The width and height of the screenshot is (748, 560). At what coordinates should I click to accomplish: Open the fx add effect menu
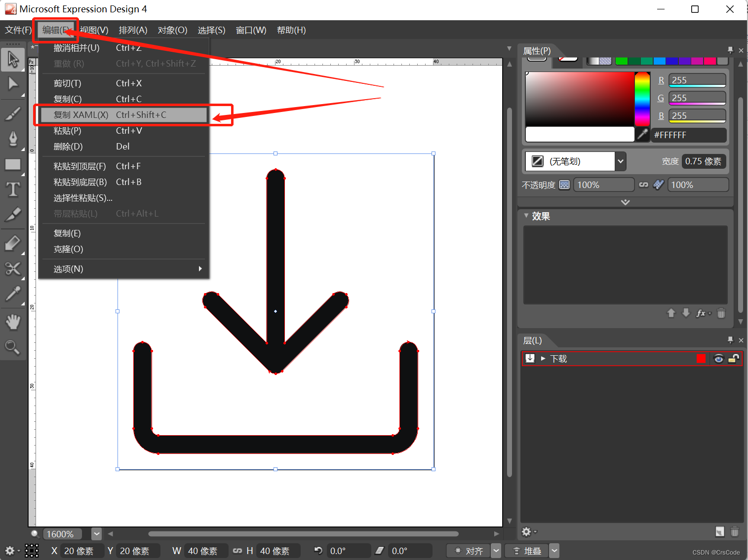[703, 313]
